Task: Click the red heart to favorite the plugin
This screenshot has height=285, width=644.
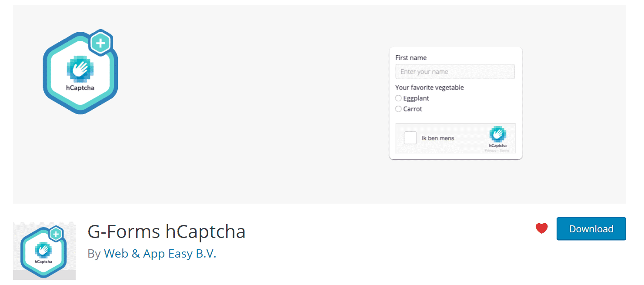Action: (541, 228)
